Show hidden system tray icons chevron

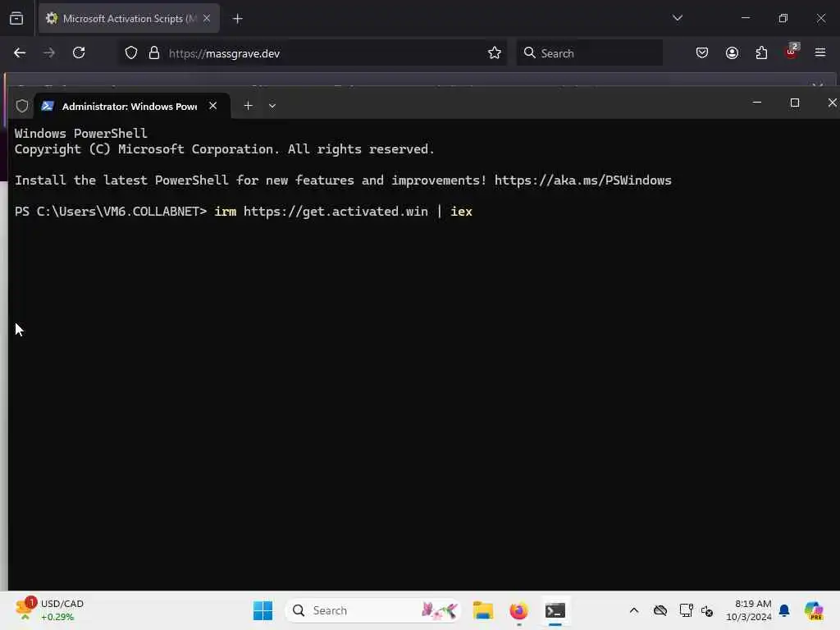coord(634,610)
